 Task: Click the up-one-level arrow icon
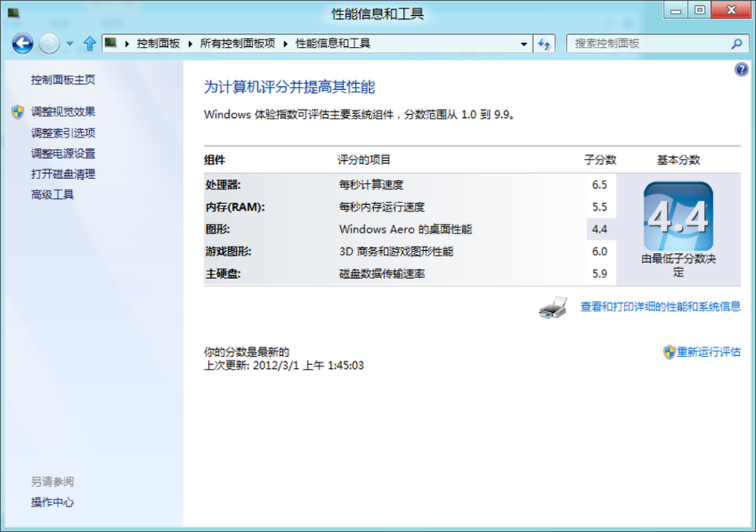click(89, 44)
